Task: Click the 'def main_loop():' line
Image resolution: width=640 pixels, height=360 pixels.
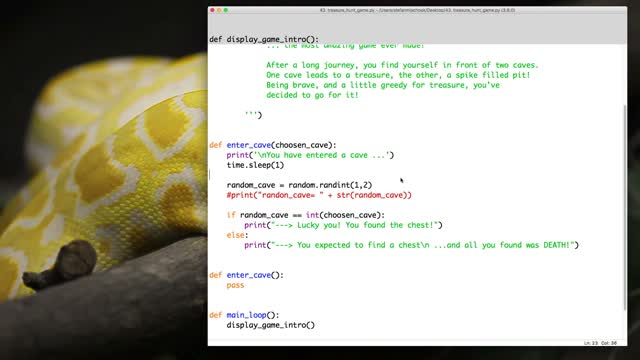Action: 244,315
